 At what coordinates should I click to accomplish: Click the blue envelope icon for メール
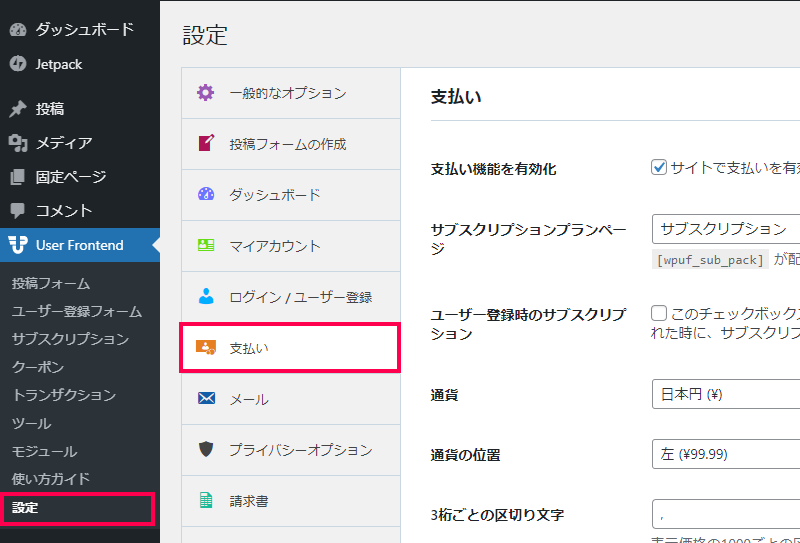[206, 398]
